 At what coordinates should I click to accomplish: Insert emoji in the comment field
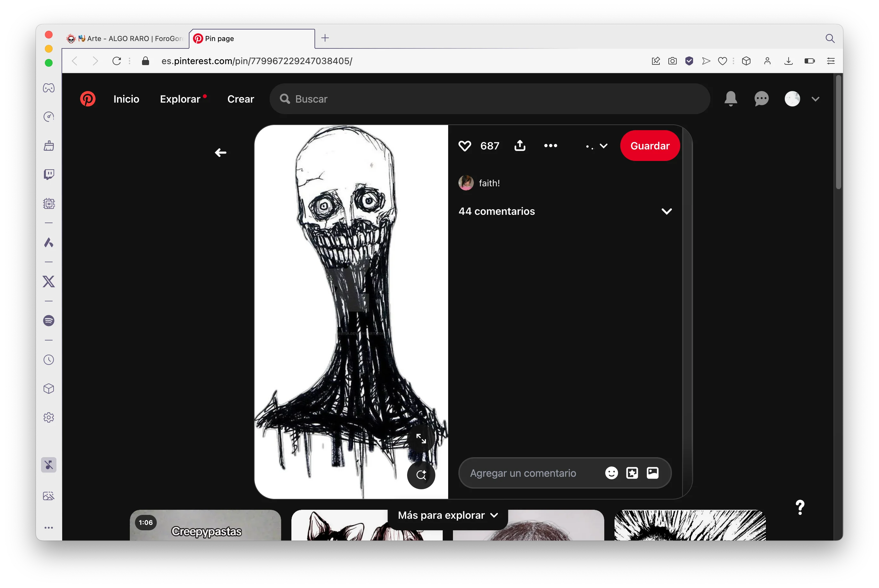[611, 473]
